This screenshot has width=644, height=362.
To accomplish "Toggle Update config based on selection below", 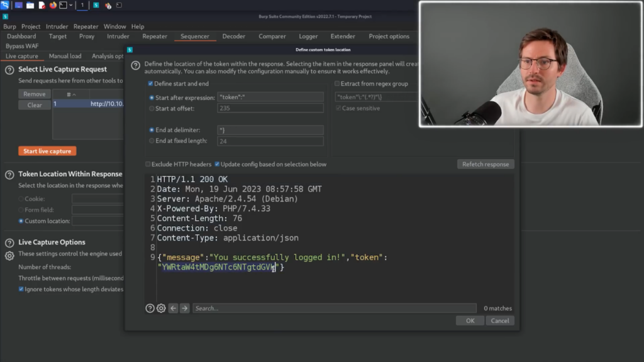I will pyautogui.click(x=217, y=164).
